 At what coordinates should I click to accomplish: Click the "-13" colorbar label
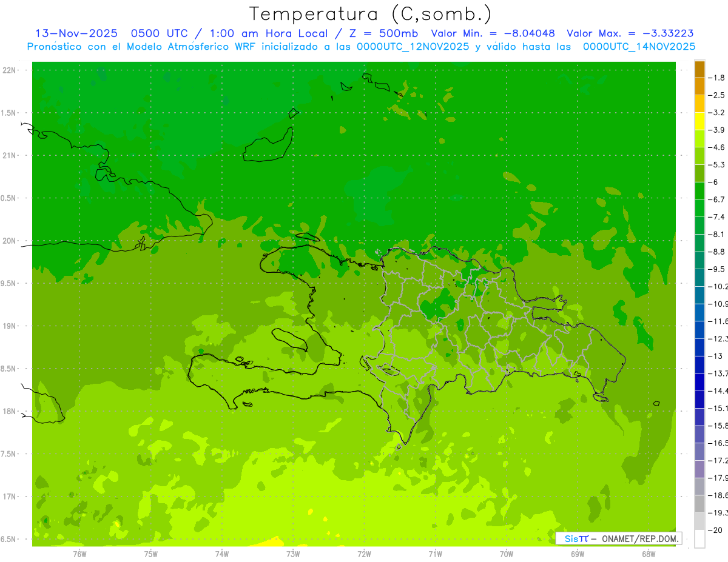715,356
